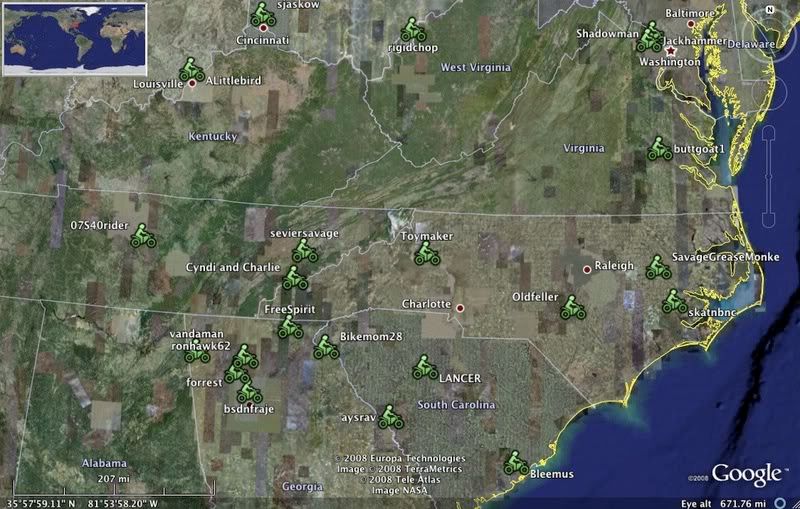Open the bsdnfraje motorcycle marker
Screen dimensions: 800x509
tap(249, 392)
